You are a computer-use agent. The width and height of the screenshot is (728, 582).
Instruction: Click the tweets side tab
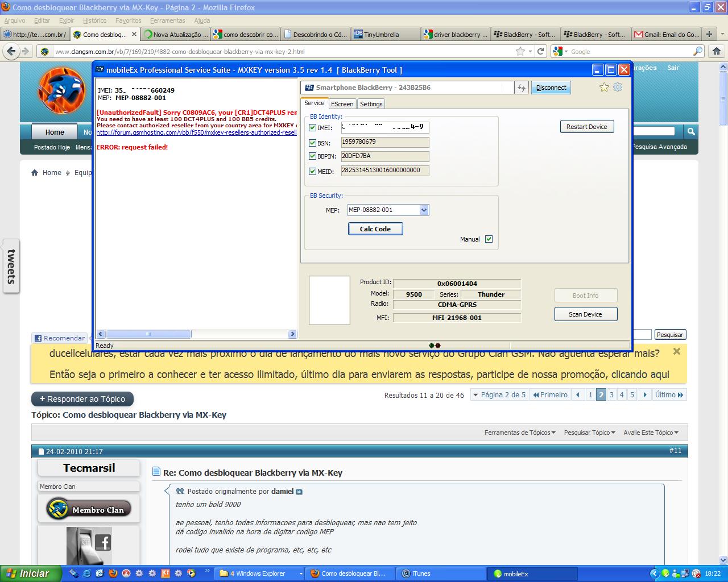tap(11, 266)
